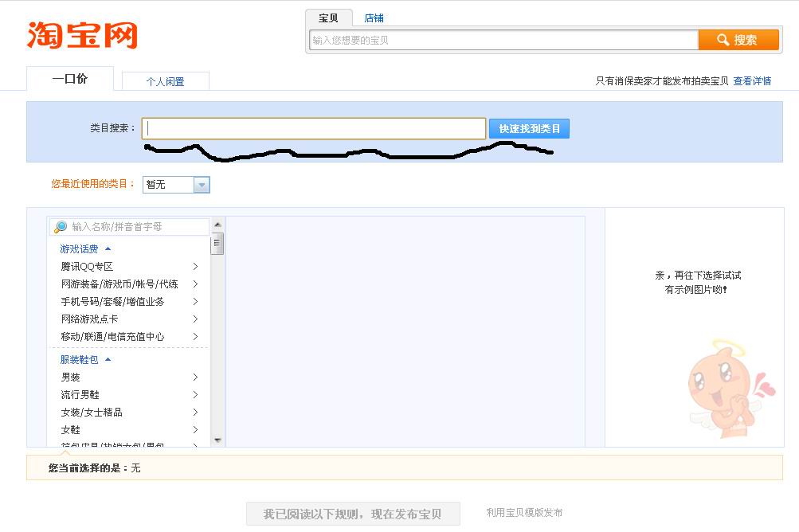Open the 查看详情 link
Viewport: 799px width, 532px height.
coord(752,81)
